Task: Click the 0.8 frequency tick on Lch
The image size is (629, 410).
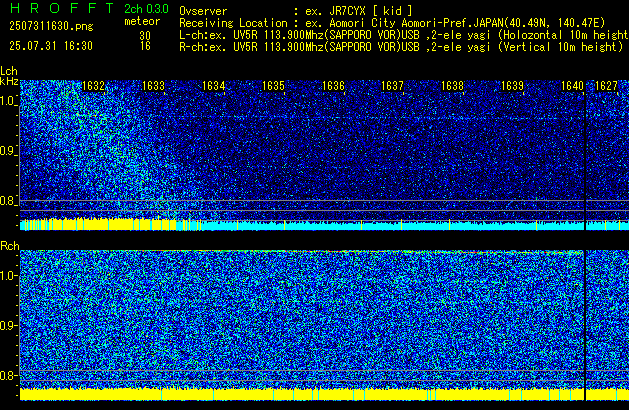Action: coord(9,201)
